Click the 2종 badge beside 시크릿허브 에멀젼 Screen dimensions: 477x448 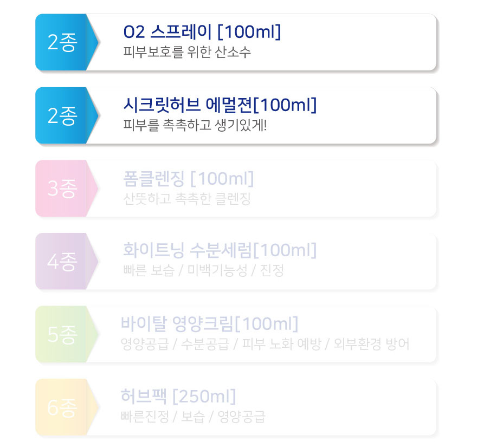[62, 116]
